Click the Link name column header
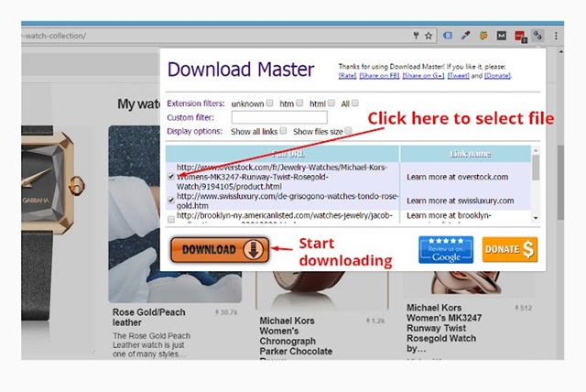The height and width of the screenshot is (392, 586). 466,154
